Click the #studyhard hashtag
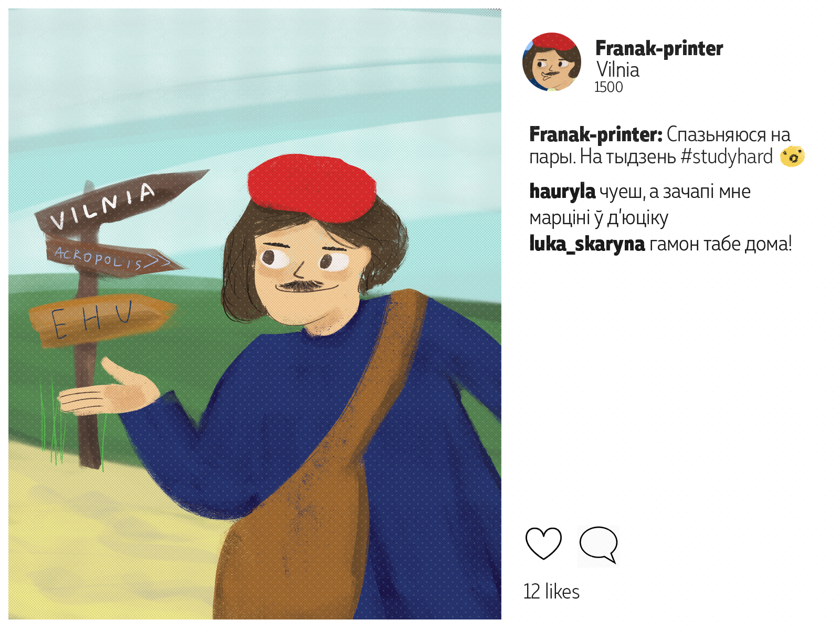840x630 pixels. pyautogui.click(x=727, y=157)
